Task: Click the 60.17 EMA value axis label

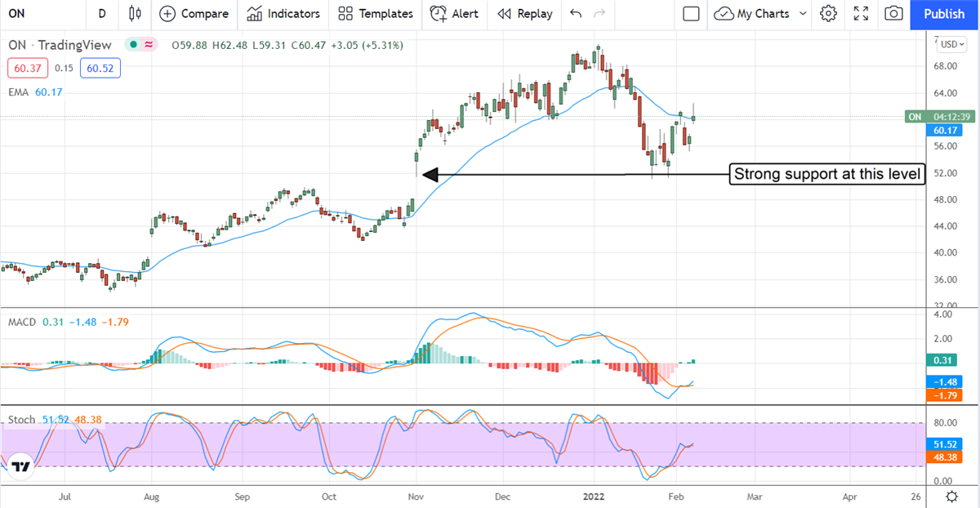Action: [x=946, y=130]
